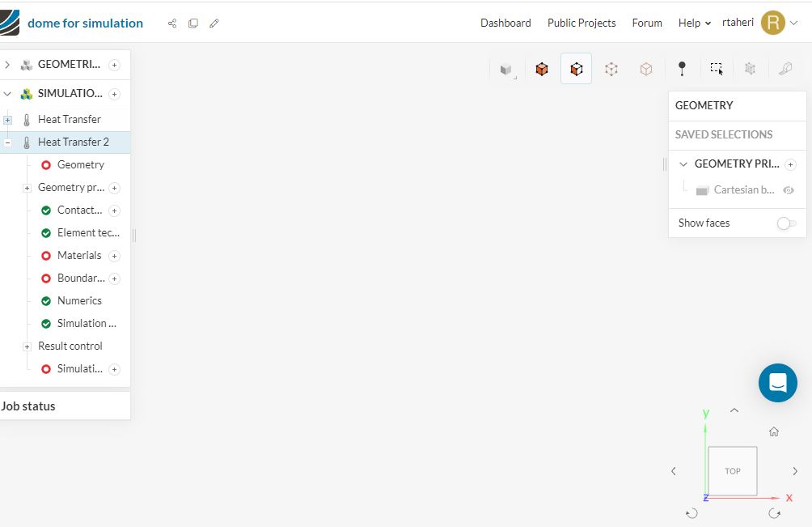Open the render mode cube dropdown

coord(506,69)
